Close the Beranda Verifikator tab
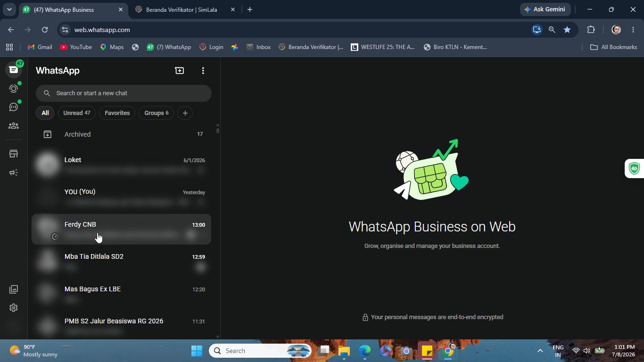 pos(232,9)
